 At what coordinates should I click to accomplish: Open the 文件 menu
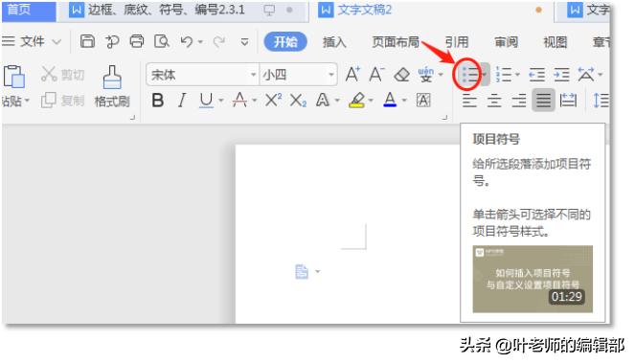[32, 41]
